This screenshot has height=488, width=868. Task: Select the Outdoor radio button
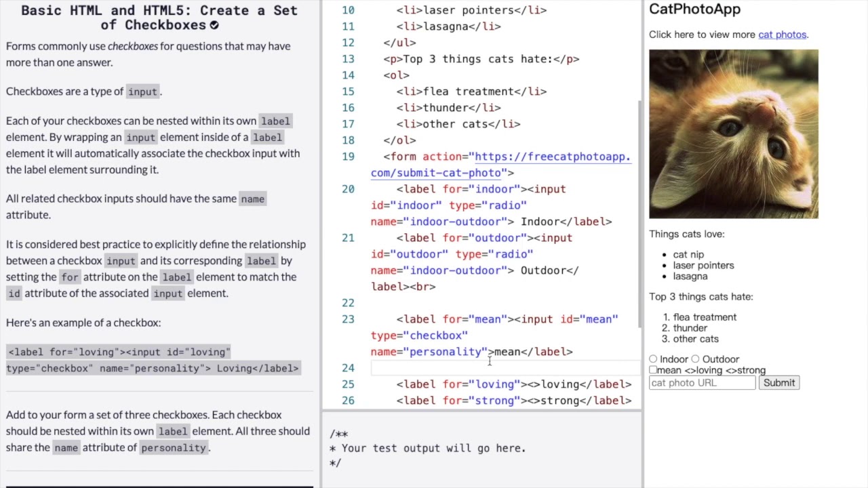click(695, 359)
